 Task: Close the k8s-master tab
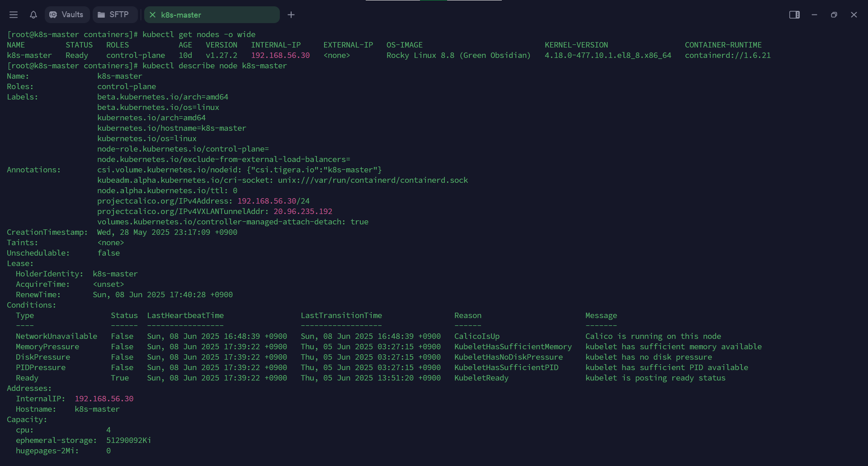coord(152,15)
